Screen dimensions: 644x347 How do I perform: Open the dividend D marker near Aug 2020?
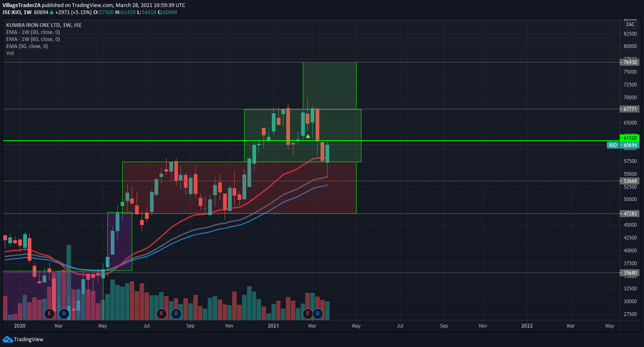[176, 313]
